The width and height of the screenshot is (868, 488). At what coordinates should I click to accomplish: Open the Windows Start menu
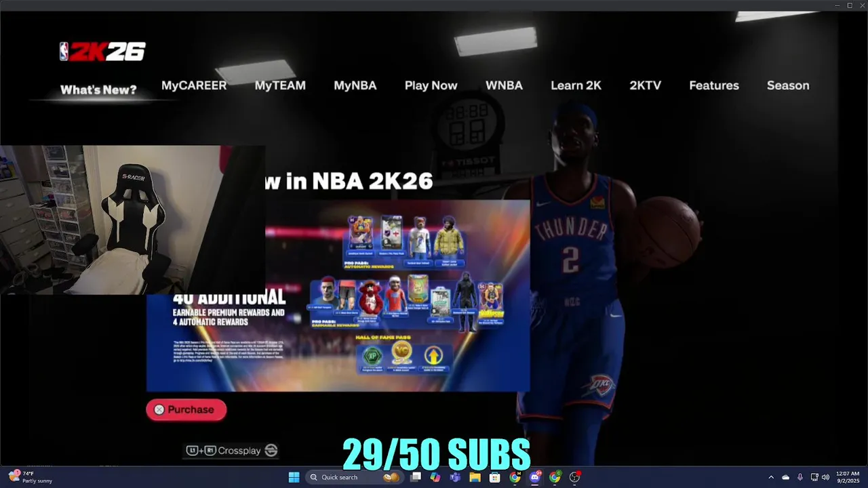(294, 477)
